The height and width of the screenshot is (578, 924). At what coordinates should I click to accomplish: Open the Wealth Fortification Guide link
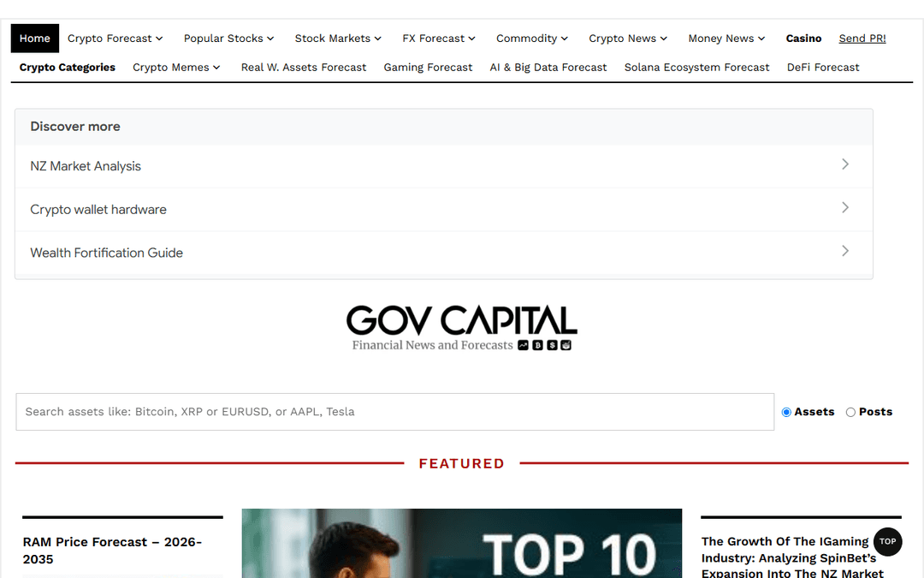tap(107, 253)
